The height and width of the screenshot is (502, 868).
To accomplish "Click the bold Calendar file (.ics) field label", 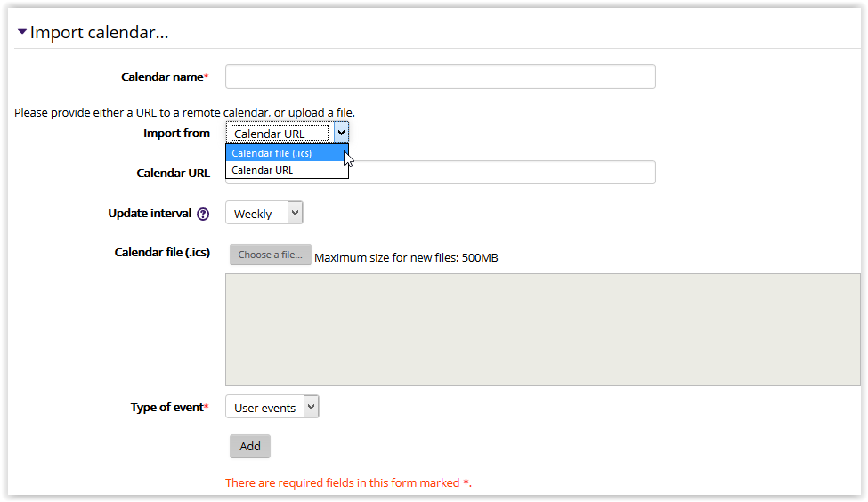I will click(162, 253).
